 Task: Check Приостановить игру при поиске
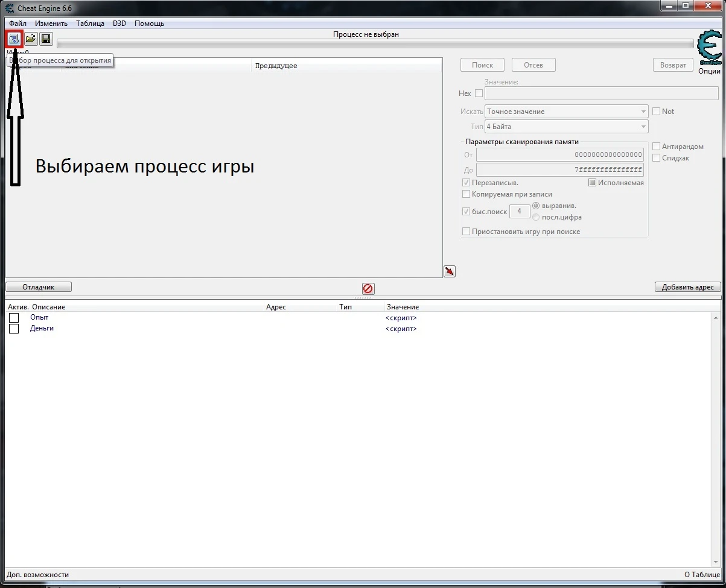466,231
